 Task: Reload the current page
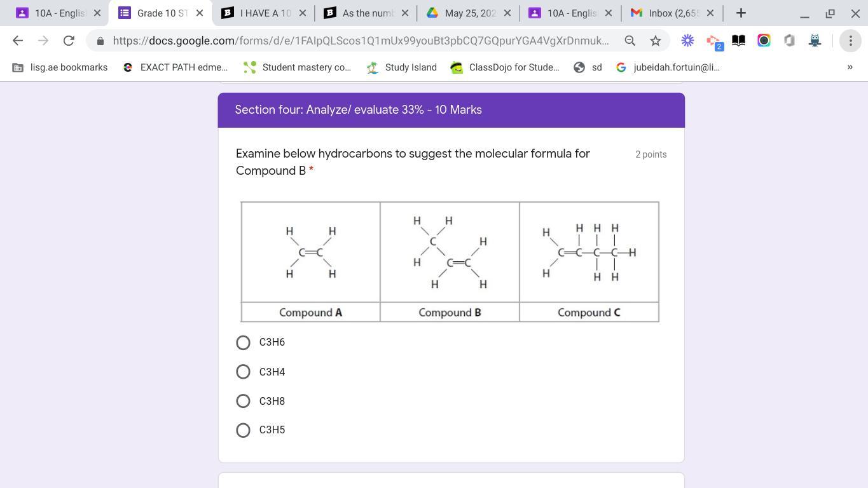point(69,41)
